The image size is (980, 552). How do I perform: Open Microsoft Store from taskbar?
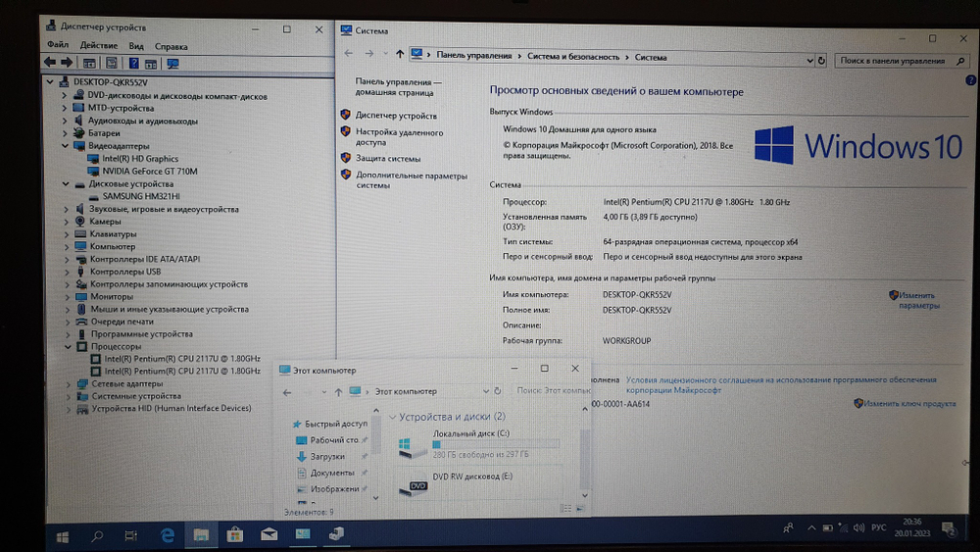coord(235,534)
